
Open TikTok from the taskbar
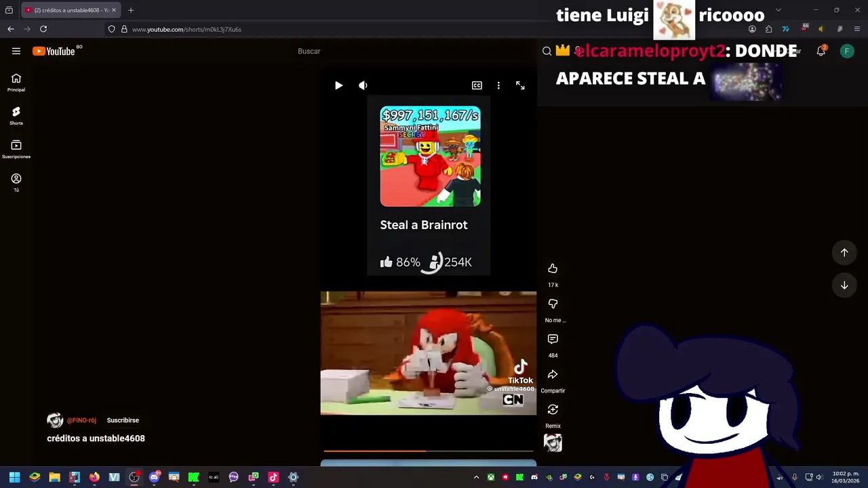click(273, 477)
